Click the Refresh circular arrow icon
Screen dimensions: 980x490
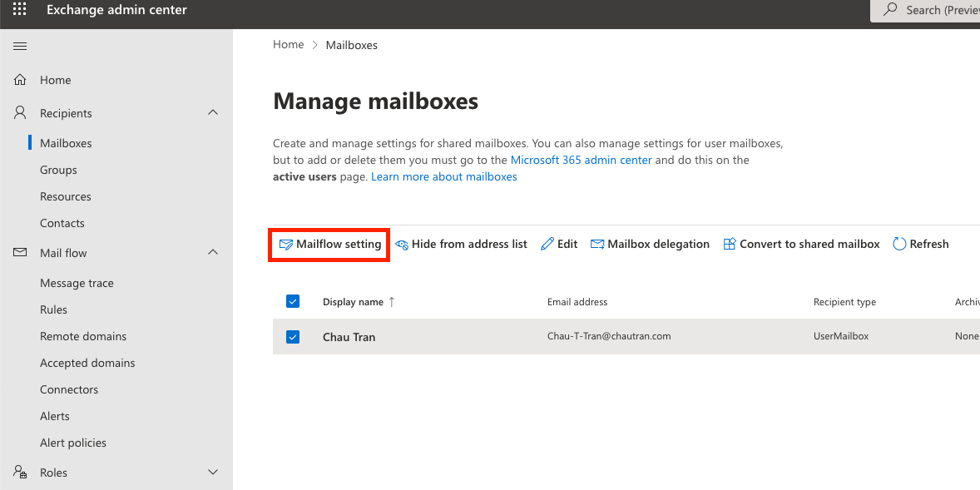pyautogui.click(x=899, y=244)
